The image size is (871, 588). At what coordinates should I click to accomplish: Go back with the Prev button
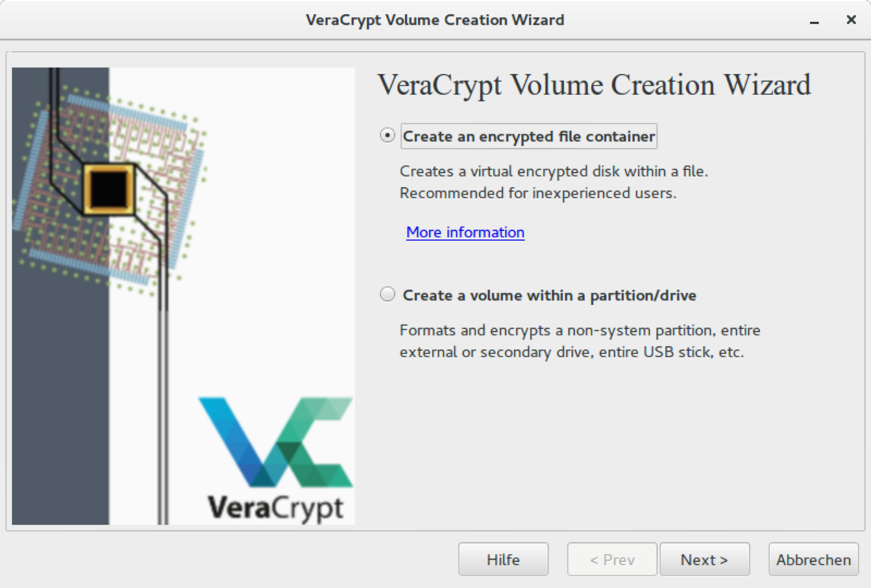[x=612, y=560]
